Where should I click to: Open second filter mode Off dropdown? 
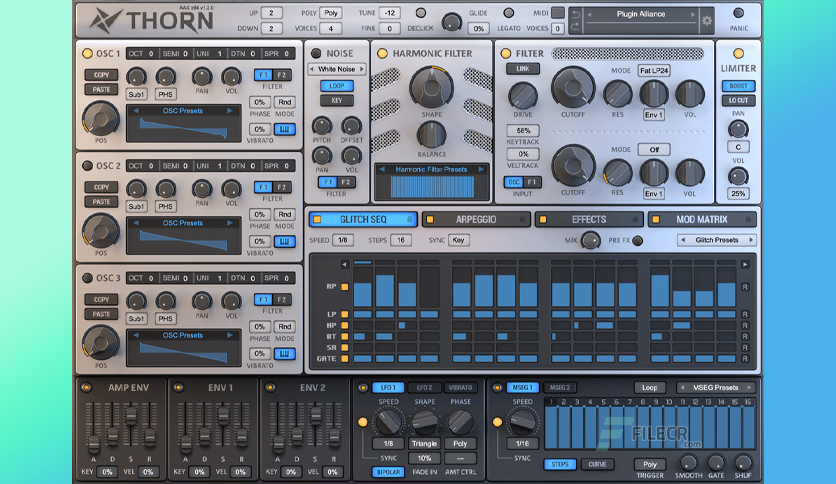pyautogui.click(x=654, y=150)
